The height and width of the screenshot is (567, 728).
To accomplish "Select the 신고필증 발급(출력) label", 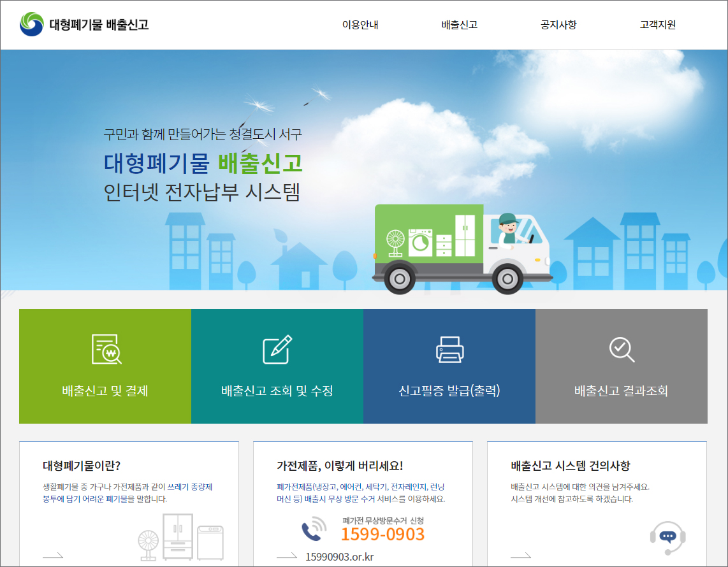I will [449, 391].
